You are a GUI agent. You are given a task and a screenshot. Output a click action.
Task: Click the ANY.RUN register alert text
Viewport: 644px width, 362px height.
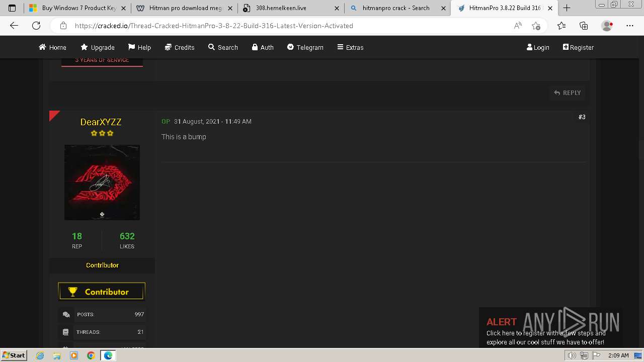click(546, 337)
